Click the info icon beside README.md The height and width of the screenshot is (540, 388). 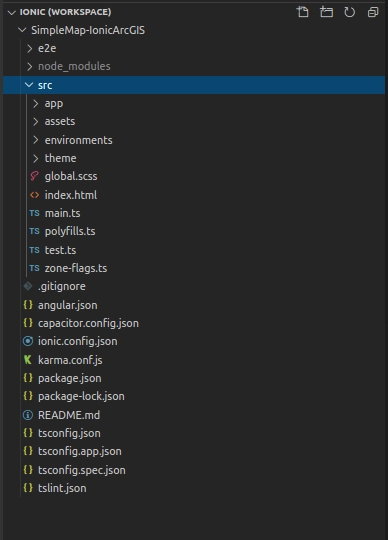click(x=28, y=415)
